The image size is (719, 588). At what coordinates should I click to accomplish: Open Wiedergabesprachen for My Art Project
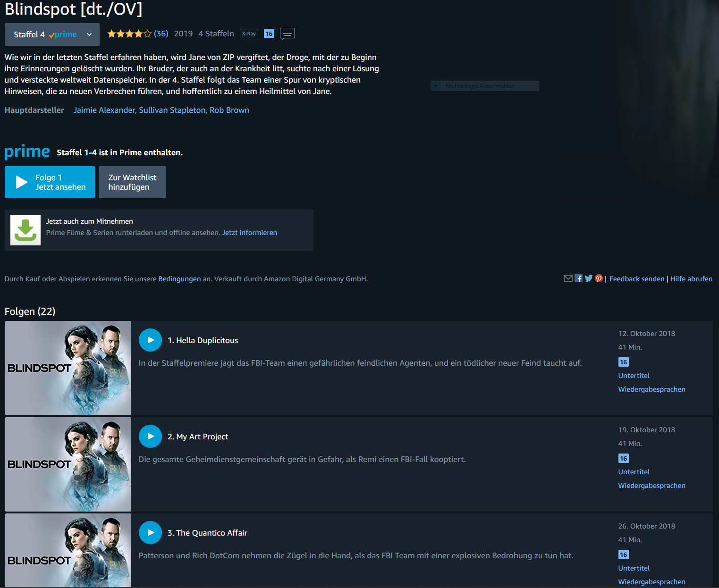point(652,486)
